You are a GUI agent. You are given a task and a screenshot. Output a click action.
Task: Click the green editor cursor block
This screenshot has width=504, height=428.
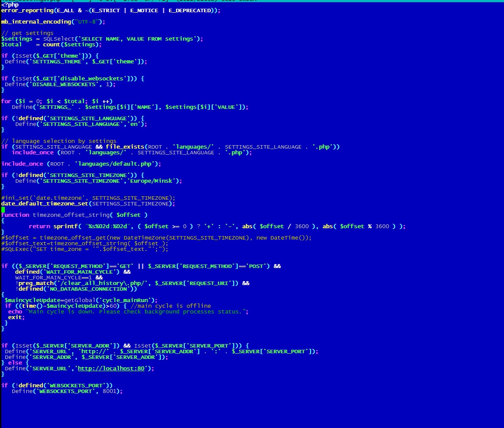(3, 210)
